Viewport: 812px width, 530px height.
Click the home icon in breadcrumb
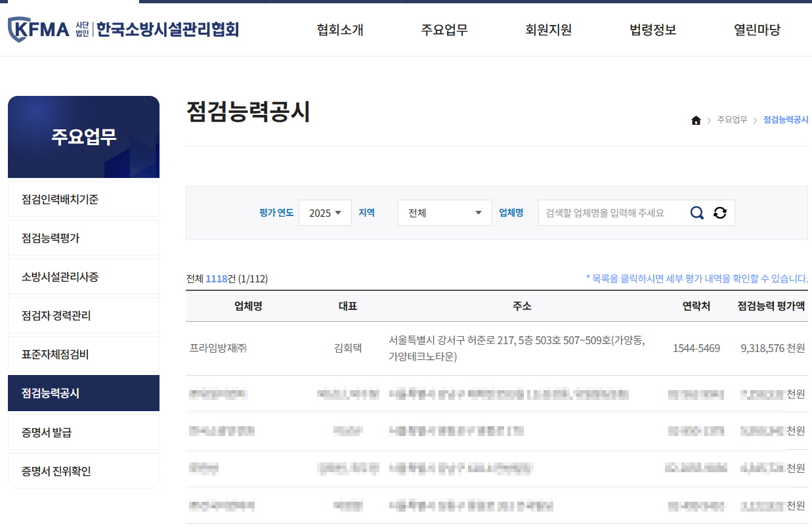pos(696,120)
